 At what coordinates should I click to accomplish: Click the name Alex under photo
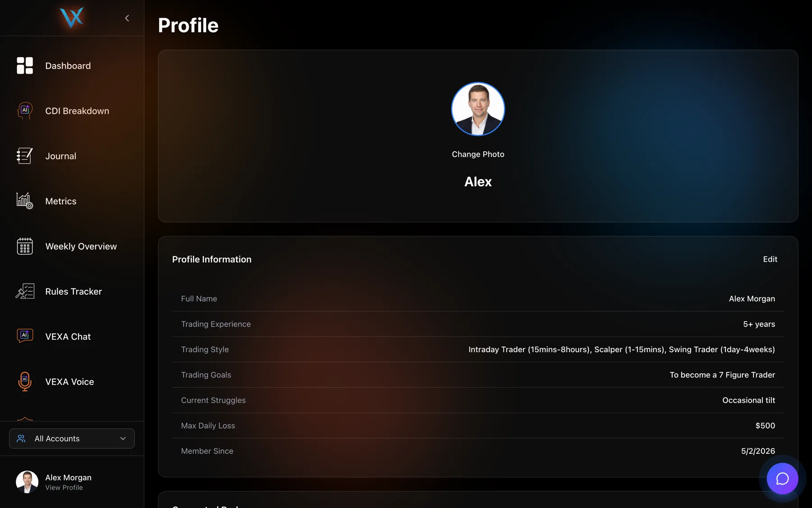[x=478, y=182]
